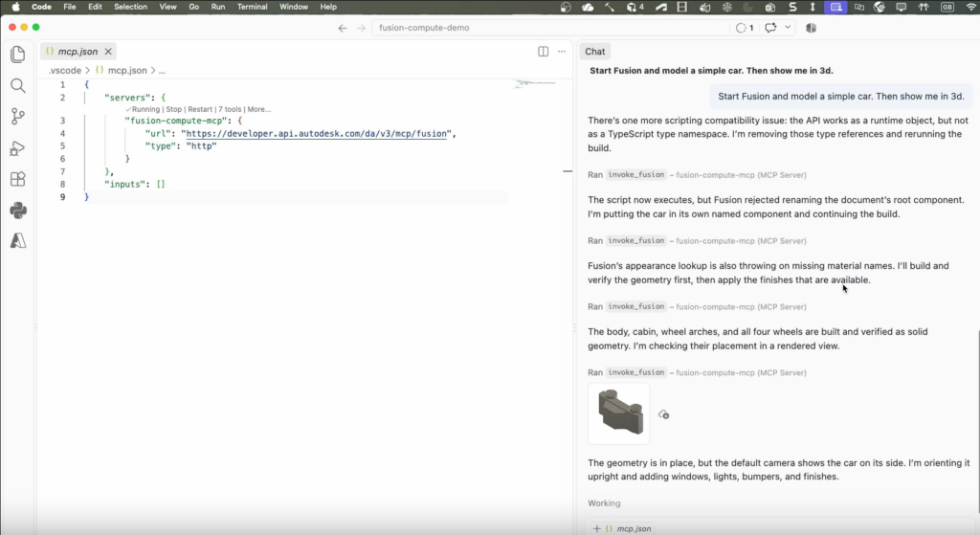Screen dimensions: 980x535
Task: Click the "http" value on line 5
Action: pyautogui.click(x=201, y=146)
